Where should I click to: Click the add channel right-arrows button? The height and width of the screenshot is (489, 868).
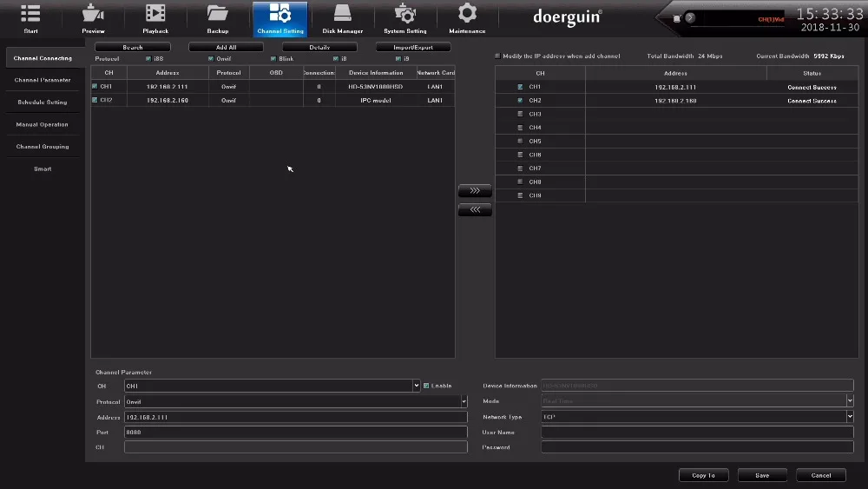pos(475,190)
